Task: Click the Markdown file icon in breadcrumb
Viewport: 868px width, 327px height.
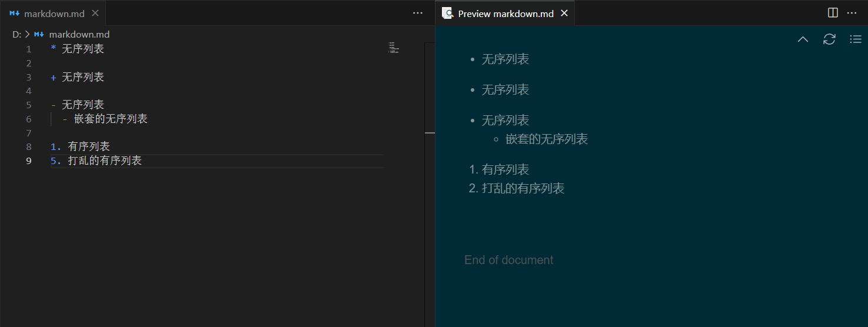Action: pyautogui.click(x=39, y=35)
